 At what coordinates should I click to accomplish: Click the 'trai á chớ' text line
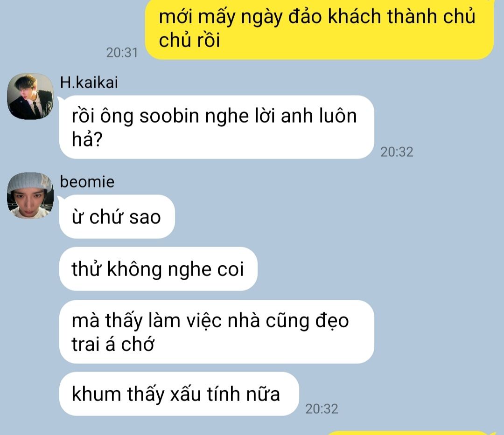click(113, 344)
